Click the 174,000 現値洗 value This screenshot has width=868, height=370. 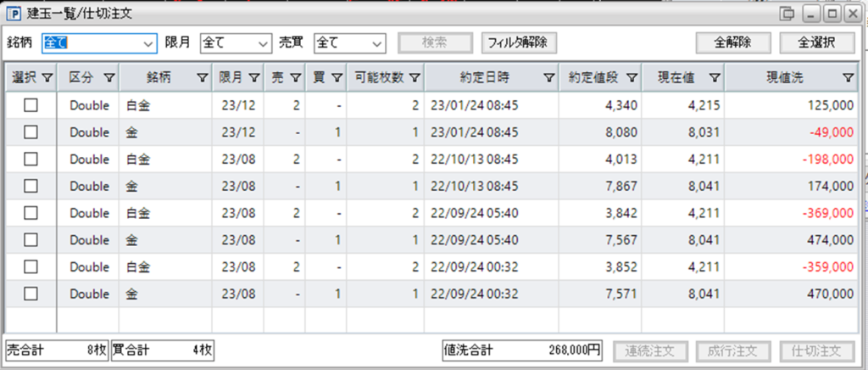click(x=830, y=186)
